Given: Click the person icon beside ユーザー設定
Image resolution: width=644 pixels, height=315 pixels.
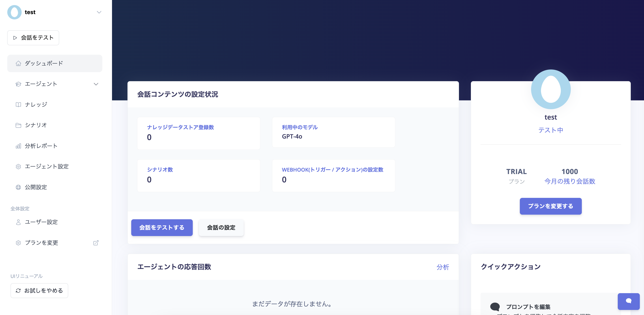Looking at the screenshot, I should pyautogui.click(x=18, y=222).
